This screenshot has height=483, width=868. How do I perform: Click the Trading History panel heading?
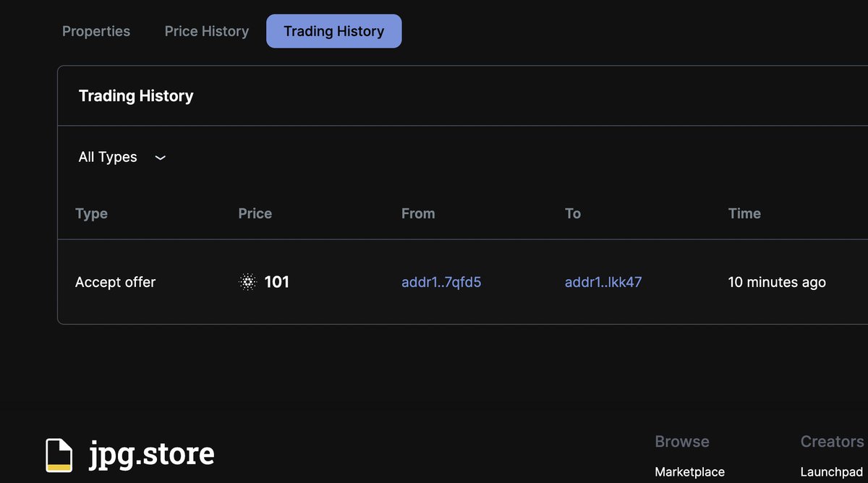pyautogui.click(x=136, y=95)
